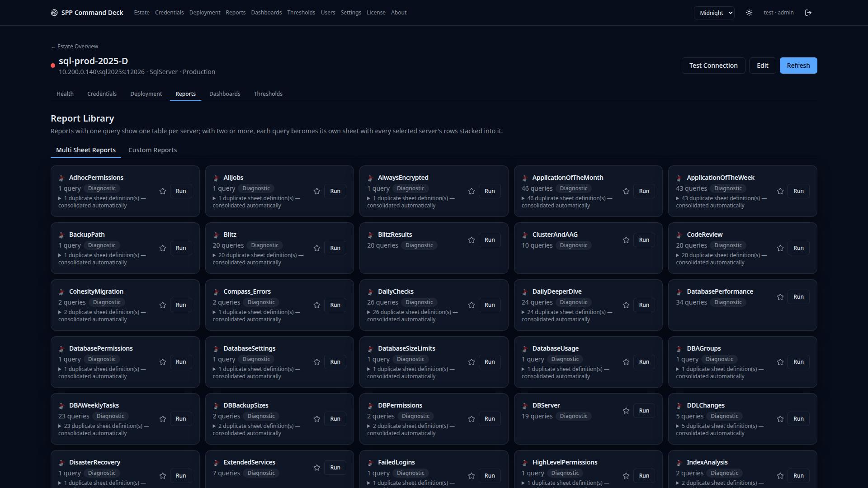Open Settings in top navigation
The width and height of the screenshot is (868, 488).
point(351,13)
